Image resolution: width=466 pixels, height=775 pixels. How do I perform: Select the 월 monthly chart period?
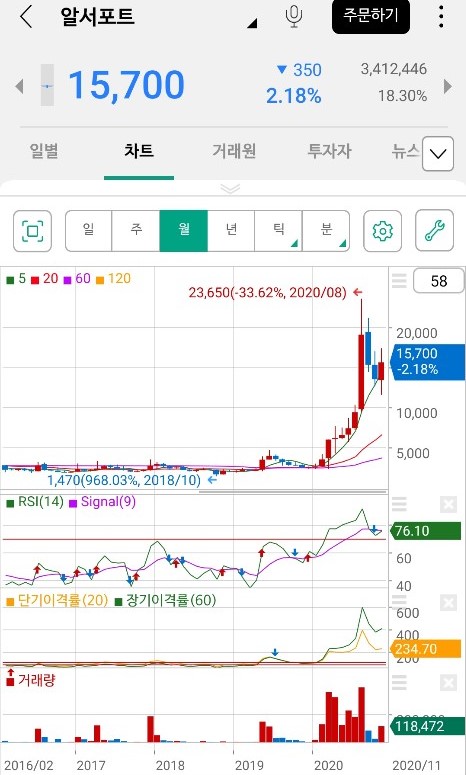[183, 231]
